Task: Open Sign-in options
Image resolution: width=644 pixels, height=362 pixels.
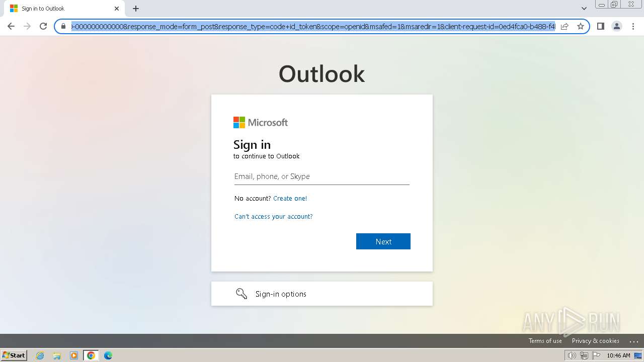Action: click(x=322, y=294)
